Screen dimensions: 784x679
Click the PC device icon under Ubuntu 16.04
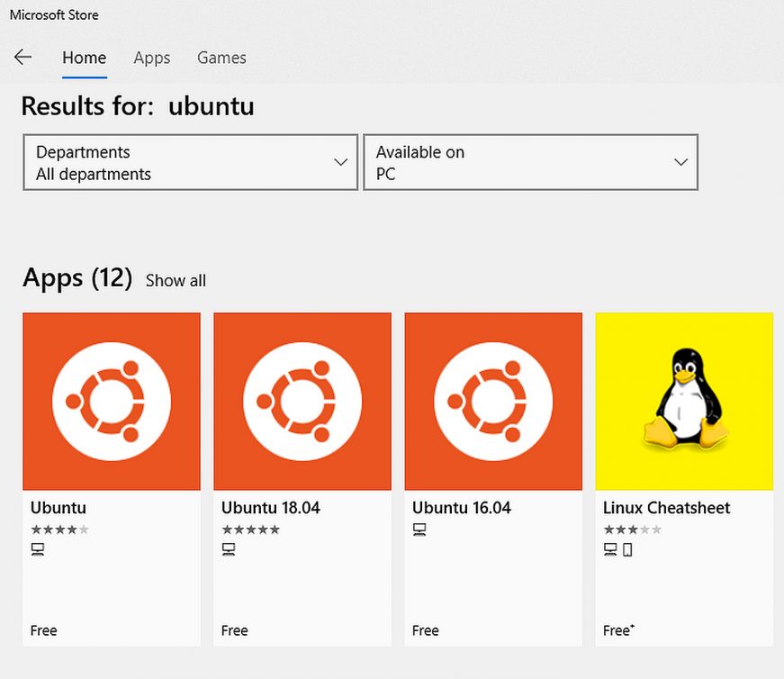[x=419, y=530]
